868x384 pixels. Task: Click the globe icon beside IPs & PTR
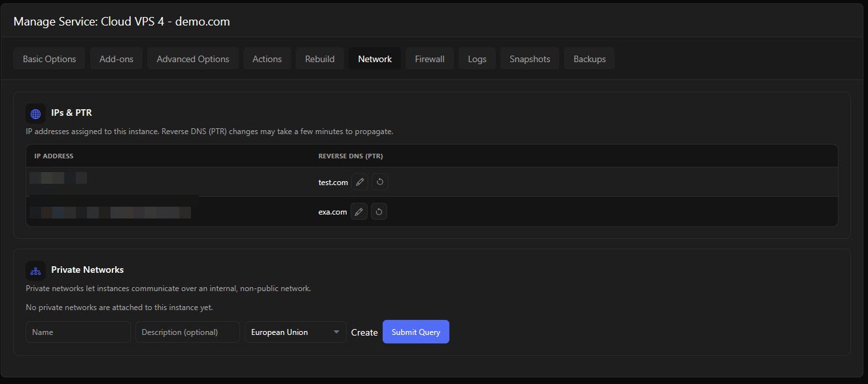(x=35, y=113)
